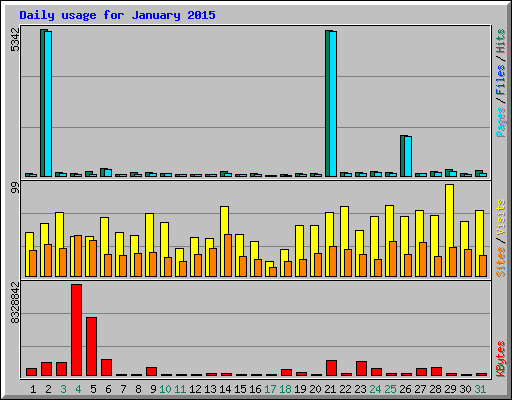Click the yellow Visits legend label
The image size is (512, 400).
pyautogui.click(x=500, y=217)
